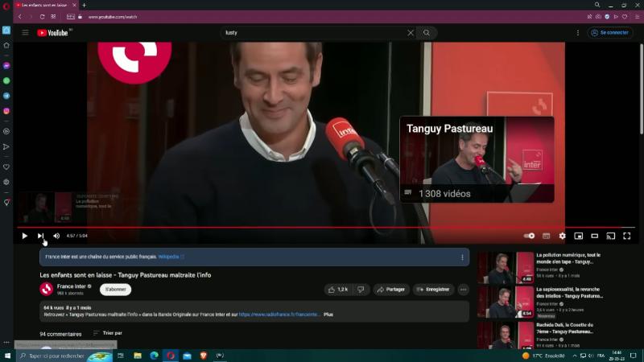Open info banner three-dot options
Viewport: 644px width, 362px height.
tap(462, 257)
